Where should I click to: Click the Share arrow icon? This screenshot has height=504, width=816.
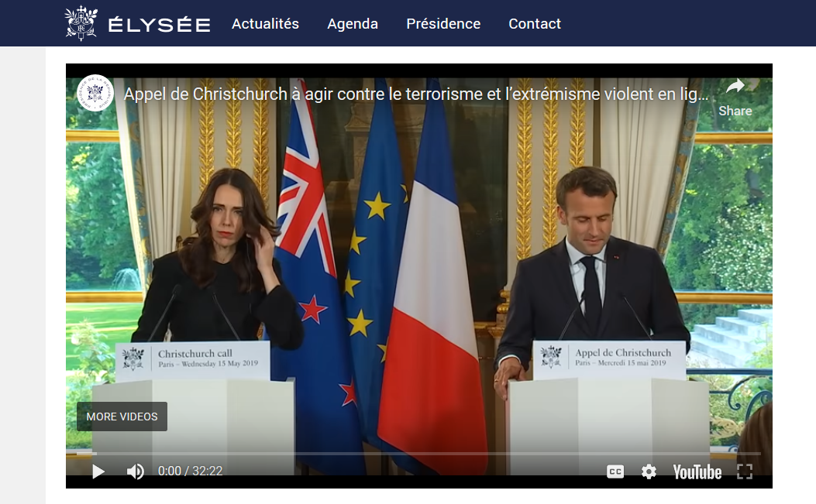(735, 86)
